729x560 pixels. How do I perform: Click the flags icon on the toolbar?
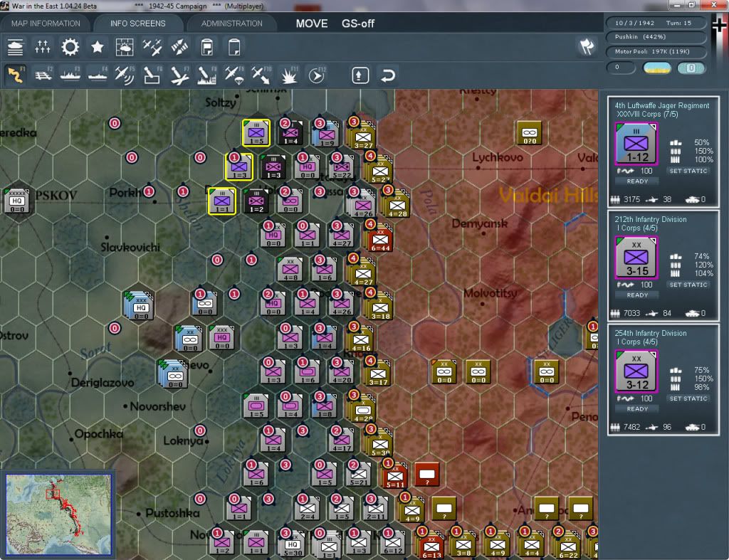coord(587,46)
